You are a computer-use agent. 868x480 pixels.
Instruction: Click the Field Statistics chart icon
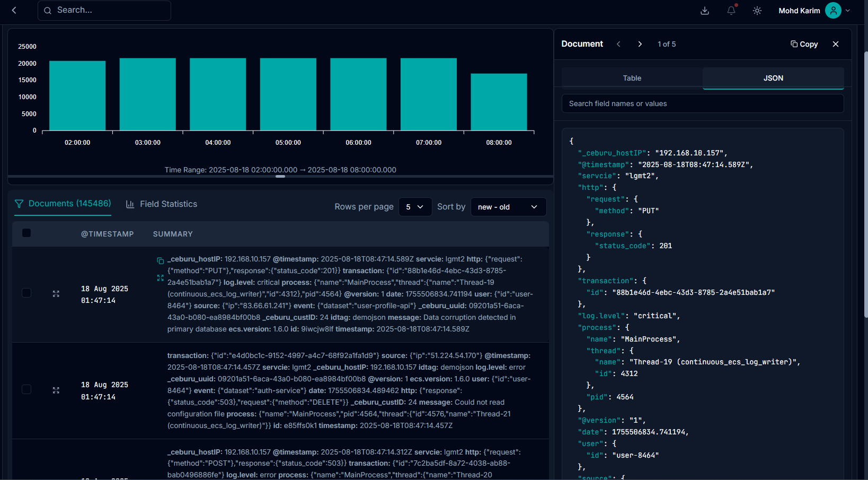(x=130, y=204)
